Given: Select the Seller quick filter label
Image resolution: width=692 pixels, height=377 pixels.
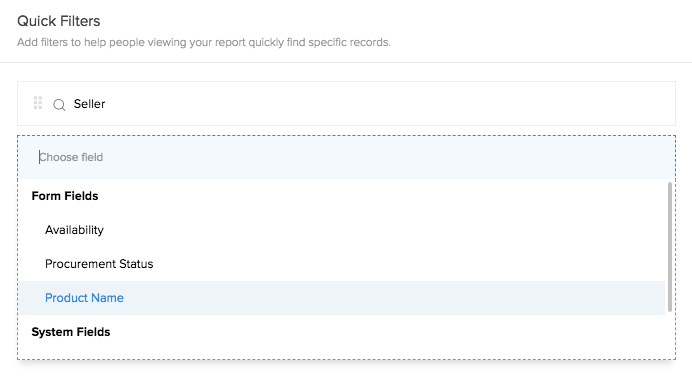Looking at the screenshot, I should (x=89, y=104).
